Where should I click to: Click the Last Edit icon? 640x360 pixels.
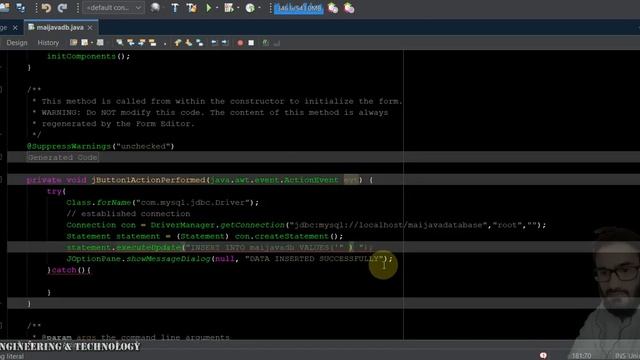(x=73, y=42)
